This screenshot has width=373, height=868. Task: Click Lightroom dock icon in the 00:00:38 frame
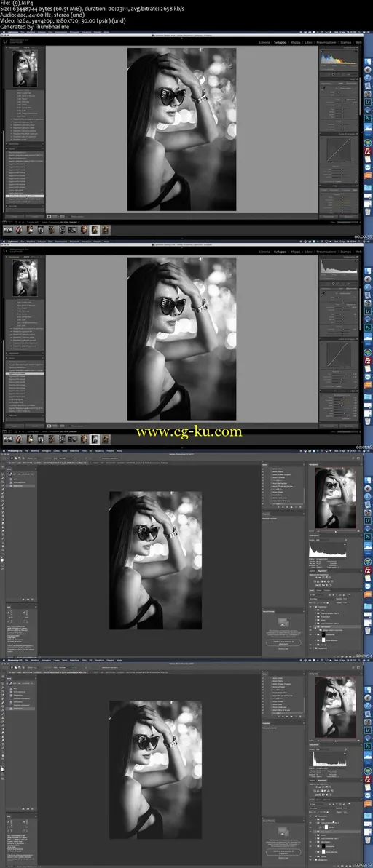pyautogui.click(x=367, y=103)
